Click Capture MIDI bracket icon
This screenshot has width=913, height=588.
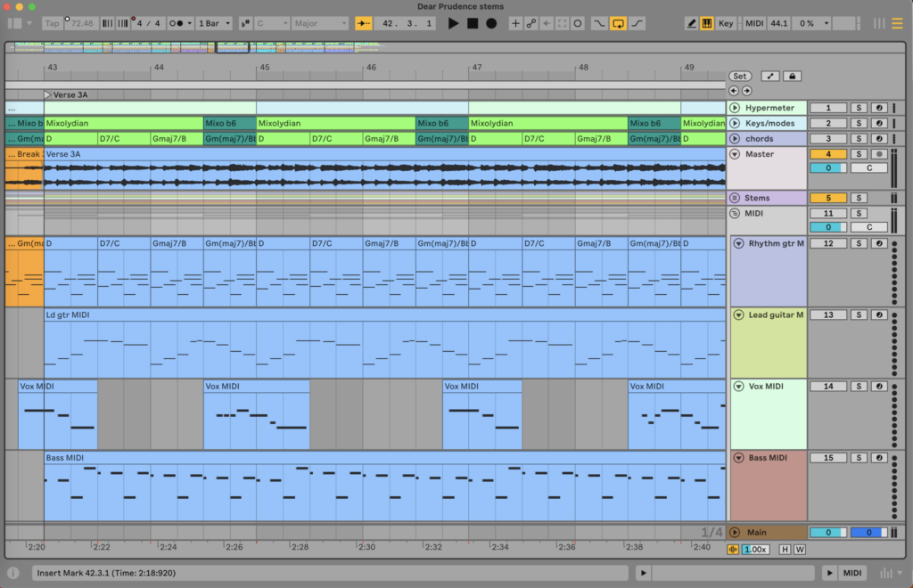[x=562, y=23]
